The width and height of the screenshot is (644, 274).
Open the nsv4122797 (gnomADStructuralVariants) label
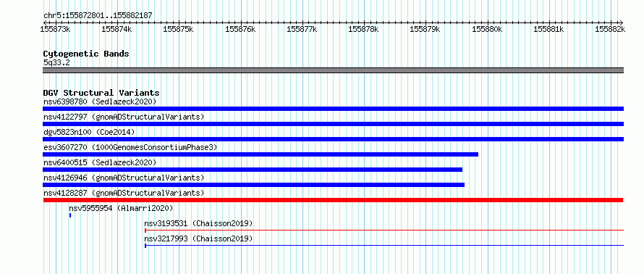click(124, 117)
